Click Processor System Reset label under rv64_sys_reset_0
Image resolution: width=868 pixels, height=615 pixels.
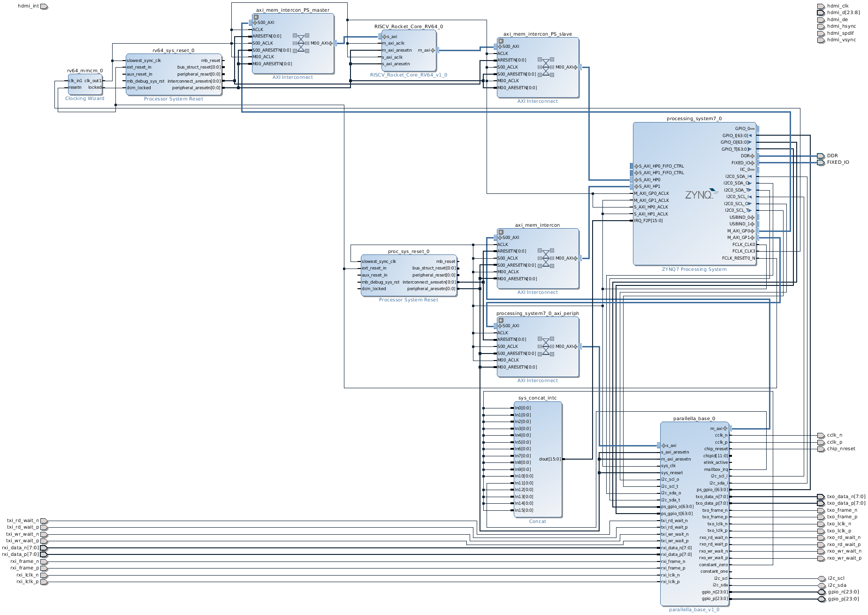(174, 99)
